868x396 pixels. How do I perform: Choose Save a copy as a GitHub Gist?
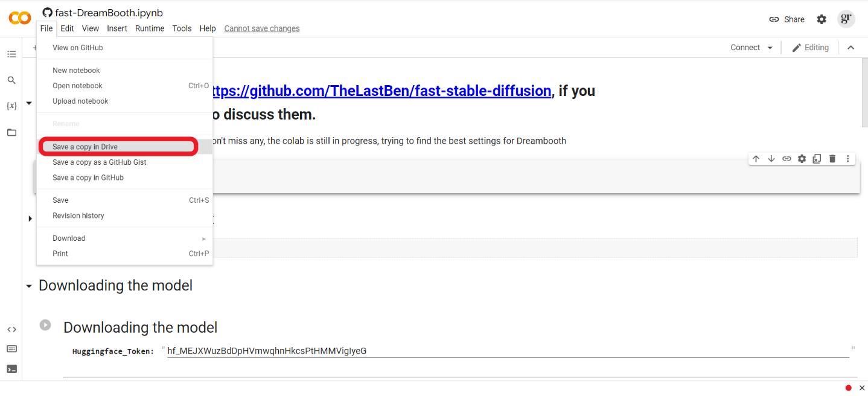(124, 162)
